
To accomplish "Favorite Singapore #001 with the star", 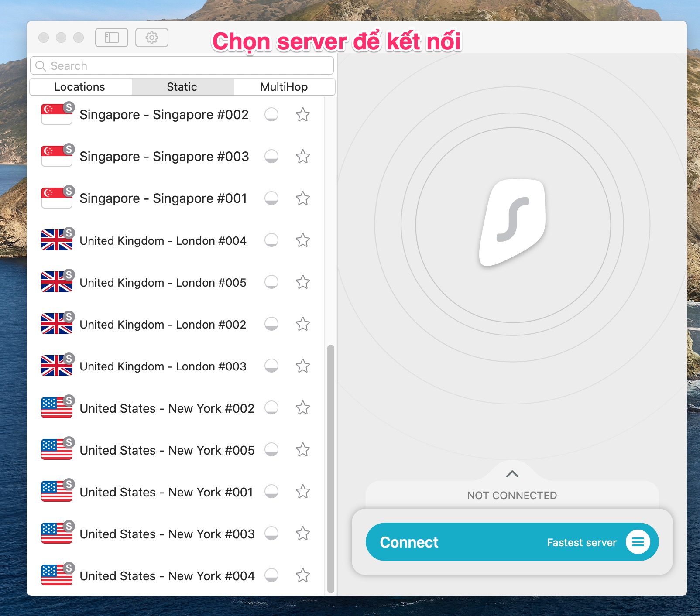I will (303, 198).
